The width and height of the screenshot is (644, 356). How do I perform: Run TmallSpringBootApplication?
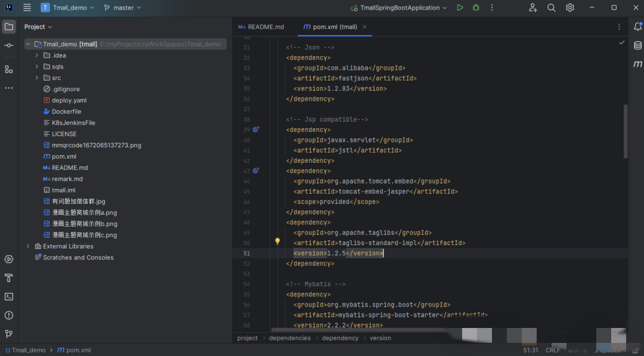tap(460, 7)
